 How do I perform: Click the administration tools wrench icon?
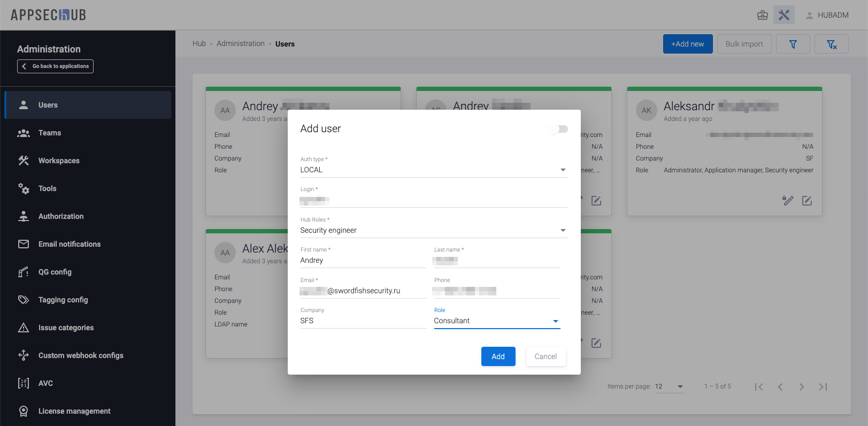coord(783,15)
